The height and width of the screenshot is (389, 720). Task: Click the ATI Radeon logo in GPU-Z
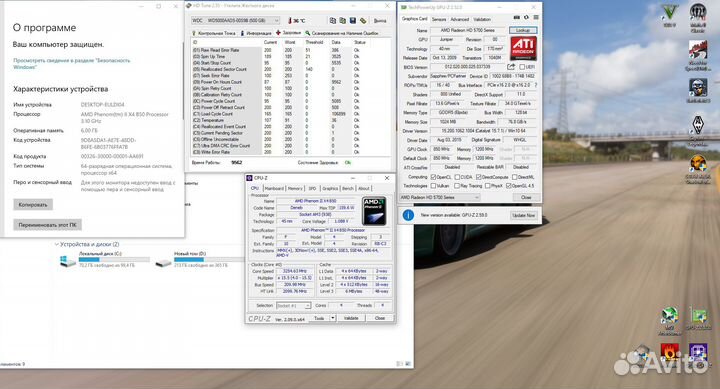(523, 48)
